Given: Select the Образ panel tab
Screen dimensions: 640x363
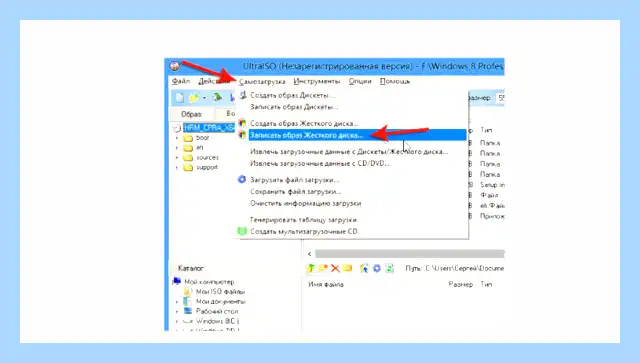Looking at the screenshot, I should [x=191, y=114].
